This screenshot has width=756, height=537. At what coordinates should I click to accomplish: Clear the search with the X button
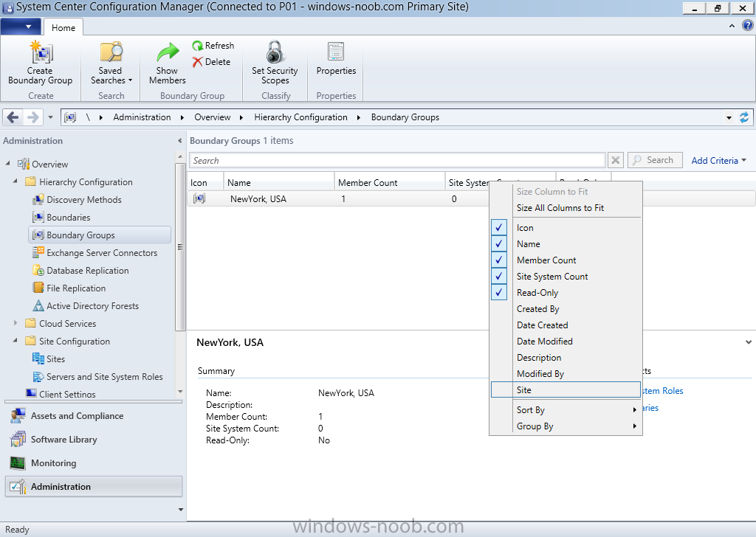point(616,160)
